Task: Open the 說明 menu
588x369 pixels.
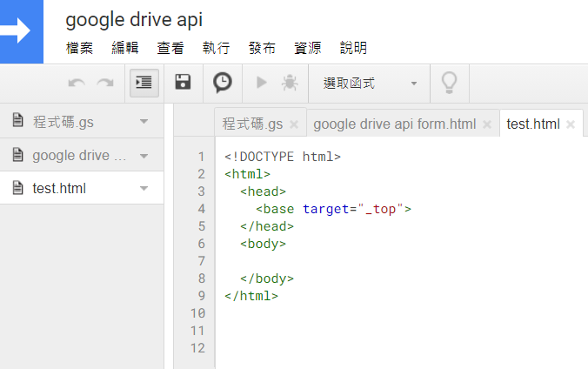Action: [353, 48]
